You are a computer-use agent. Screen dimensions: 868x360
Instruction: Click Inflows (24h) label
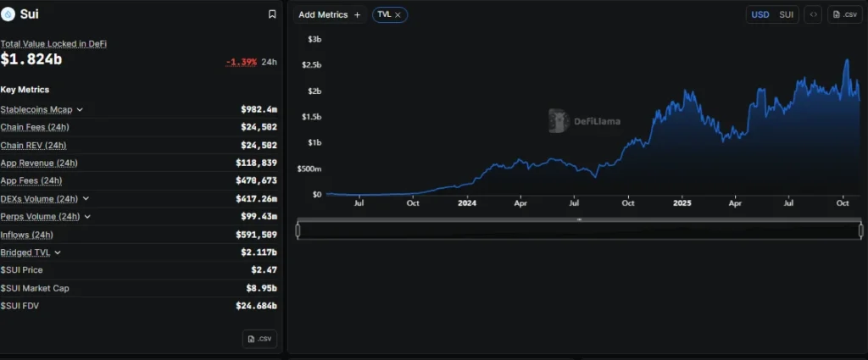pos(27,235)
